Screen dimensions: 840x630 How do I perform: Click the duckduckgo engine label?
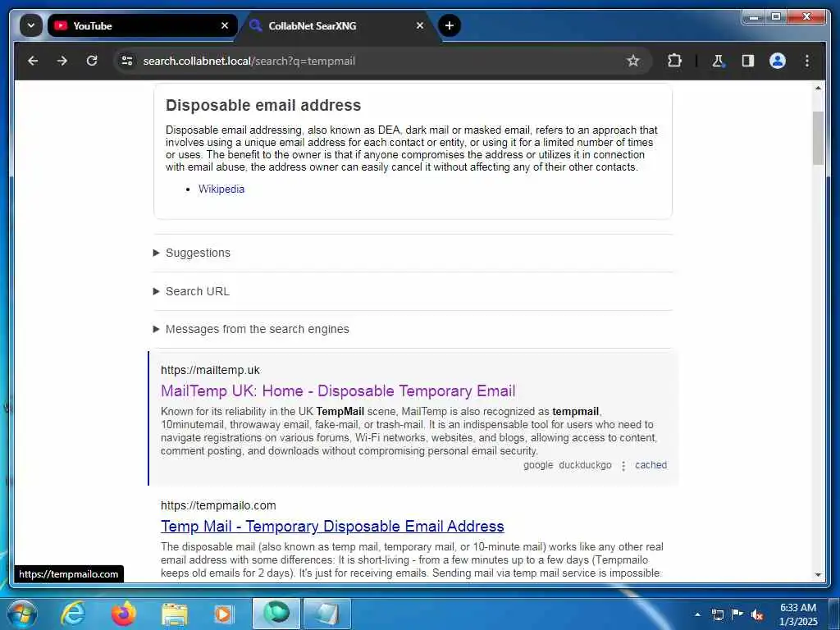[x=585, y=465]
